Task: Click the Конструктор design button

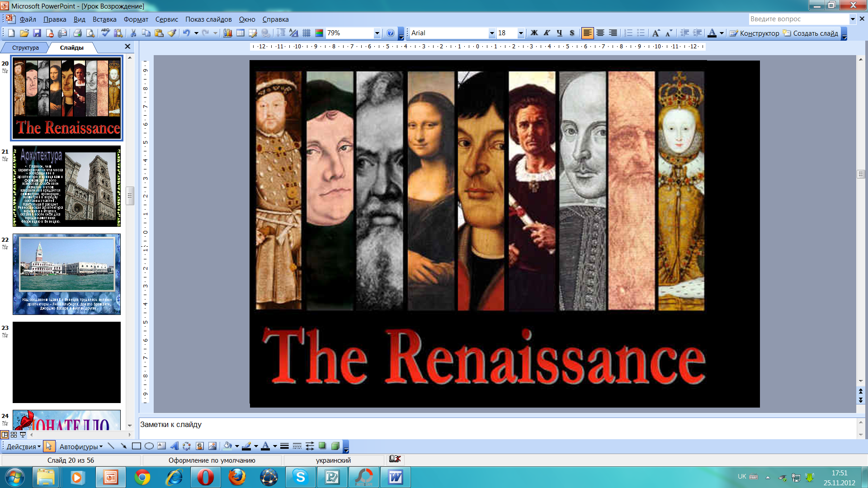Action: 755,33
